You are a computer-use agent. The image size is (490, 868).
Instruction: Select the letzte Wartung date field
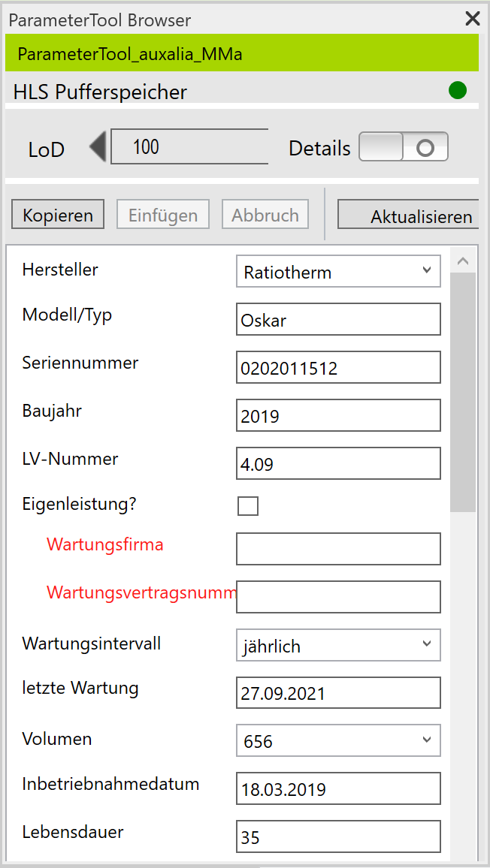point(338,693)
